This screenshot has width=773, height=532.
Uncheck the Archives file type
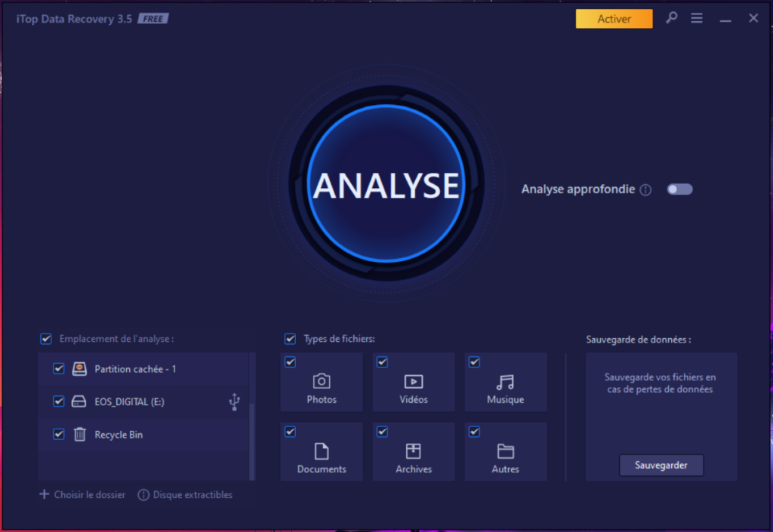click(382, 432)
